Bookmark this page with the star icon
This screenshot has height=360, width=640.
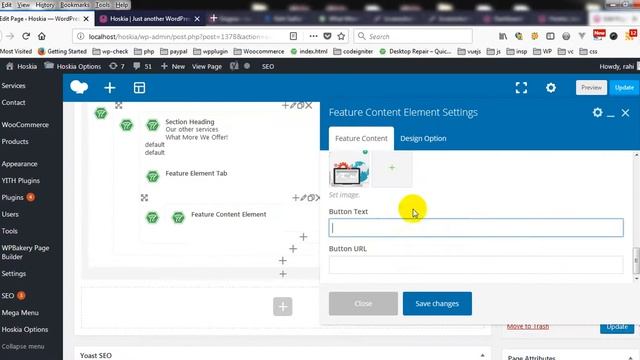click(341, 36)
